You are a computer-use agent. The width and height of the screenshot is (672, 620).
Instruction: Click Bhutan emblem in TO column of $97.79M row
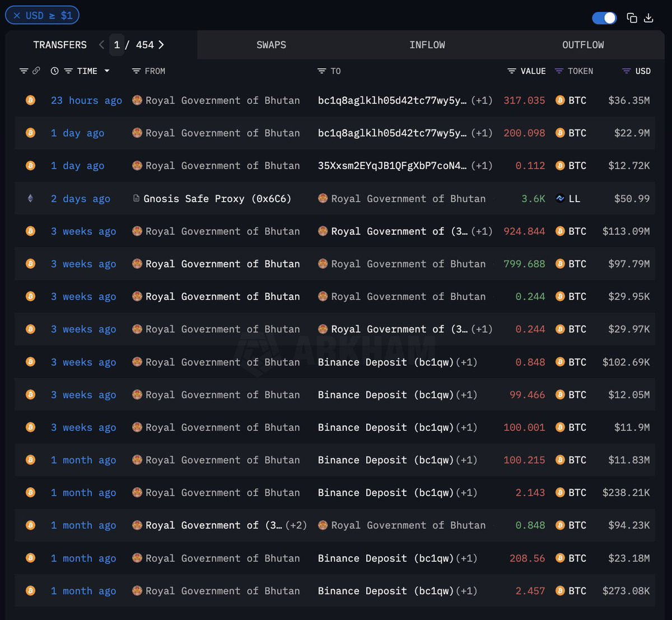pos(323,263)
